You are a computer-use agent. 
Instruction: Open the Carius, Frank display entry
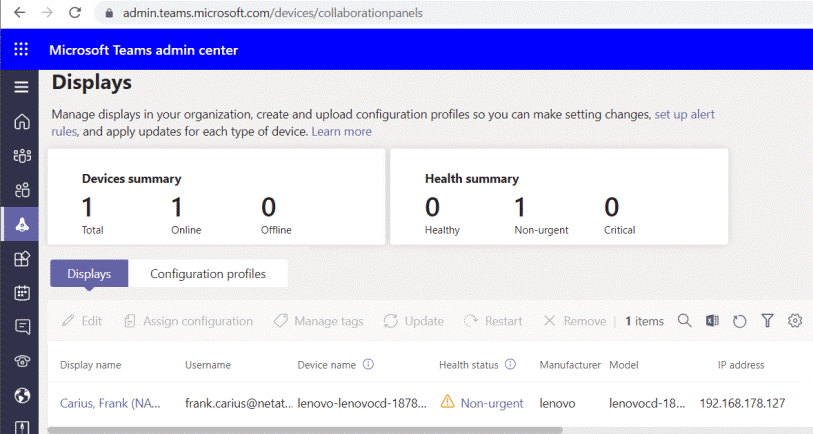point(110,403)
